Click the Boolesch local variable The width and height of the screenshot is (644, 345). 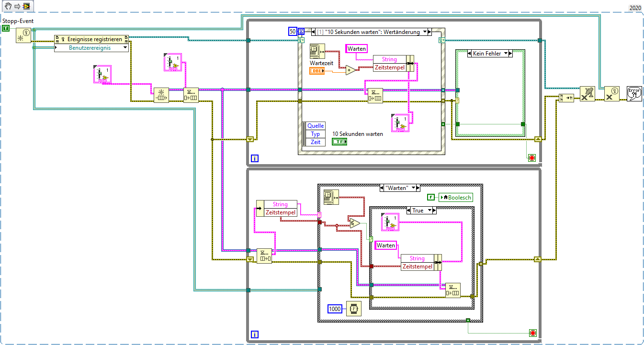455,197
